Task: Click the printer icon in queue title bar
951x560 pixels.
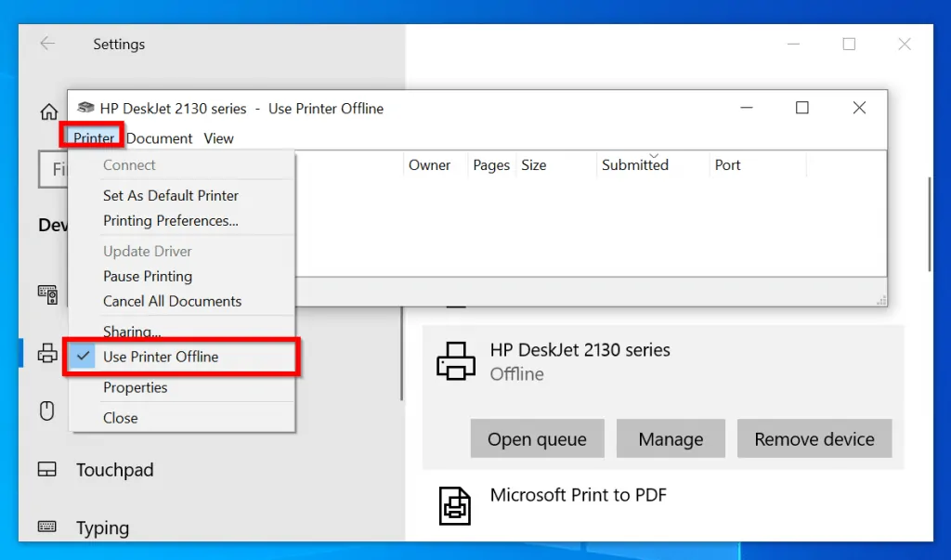Action: [85, 108]
